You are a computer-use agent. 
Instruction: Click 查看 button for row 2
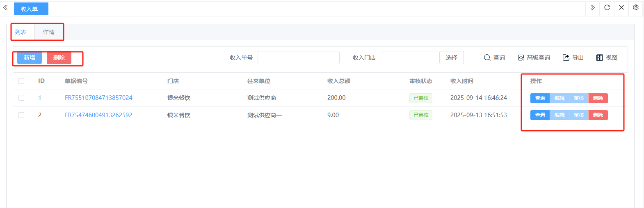click(x=540, y=115)
